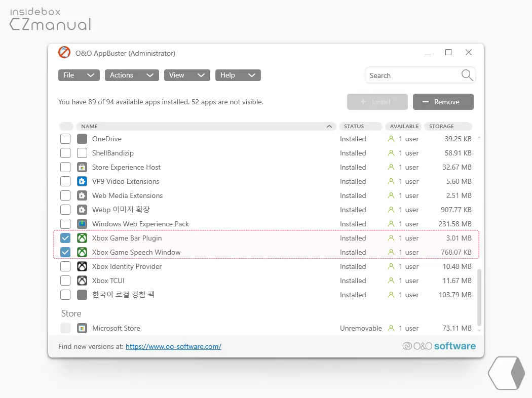Expand the Help menu chevron

(252, 75)
